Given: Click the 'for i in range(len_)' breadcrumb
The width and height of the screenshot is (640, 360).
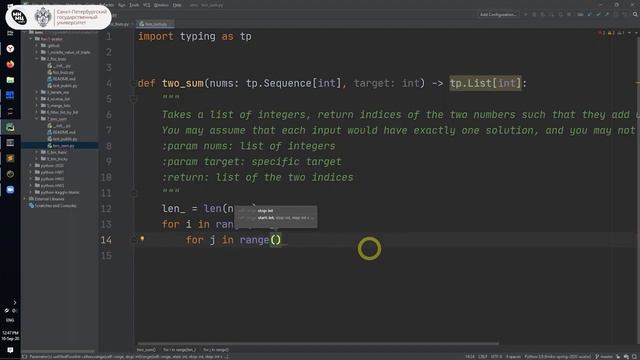Looking at the screenshot, I should [179, 349].
